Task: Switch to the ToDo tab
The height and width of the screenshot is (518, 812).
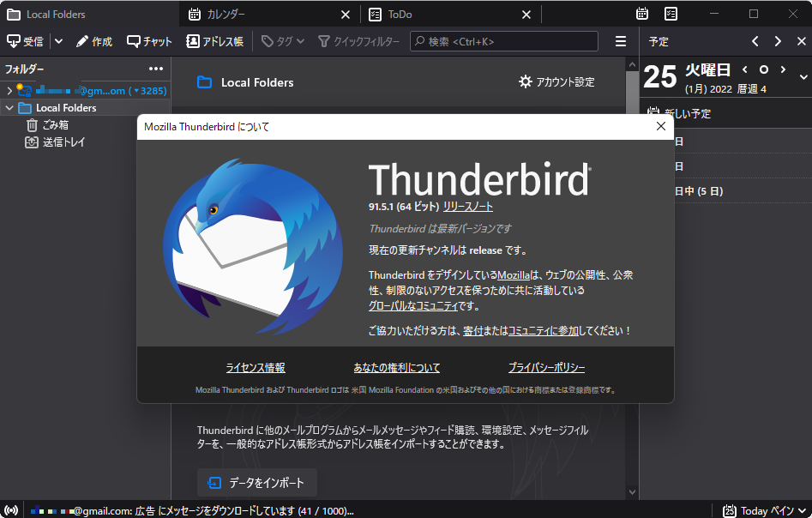Action: pyautogui.click(x=403, y=14)
